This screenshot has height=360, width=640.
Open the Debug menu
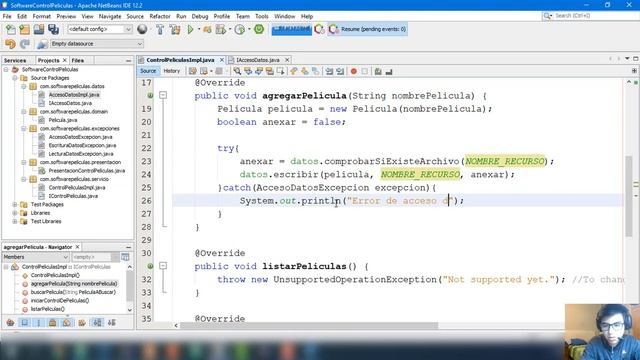click(x=200, y=16)
